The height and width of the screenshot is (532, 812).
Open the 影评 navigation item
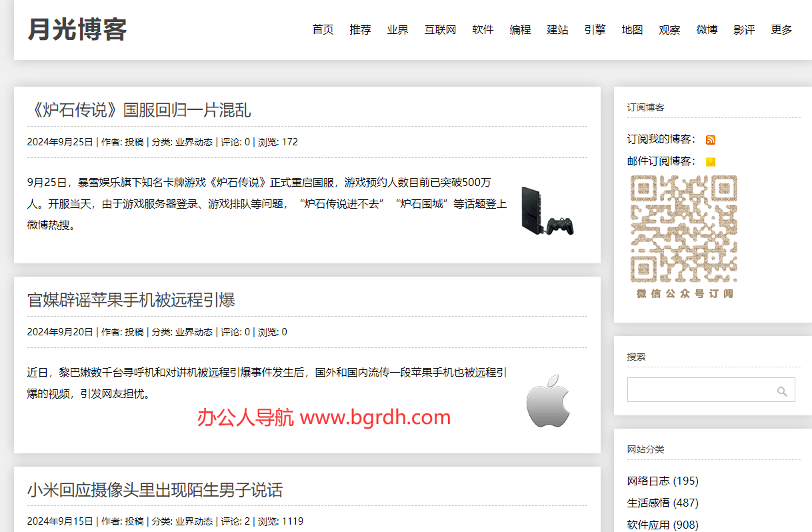[744, 30]
